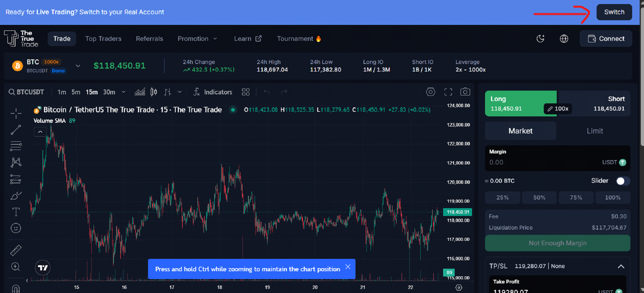Select the brush drawing tool
The height and width of the screenshot is (293, 644).
(16, 196)
